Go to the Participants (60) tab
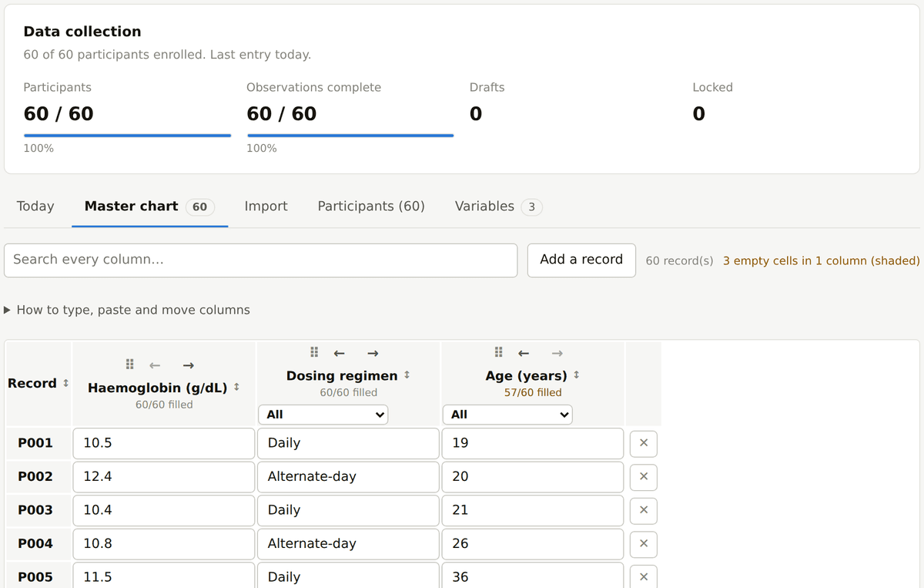Image resolution: width=924 pixels, height=588 pixels. tap(371, 206)
